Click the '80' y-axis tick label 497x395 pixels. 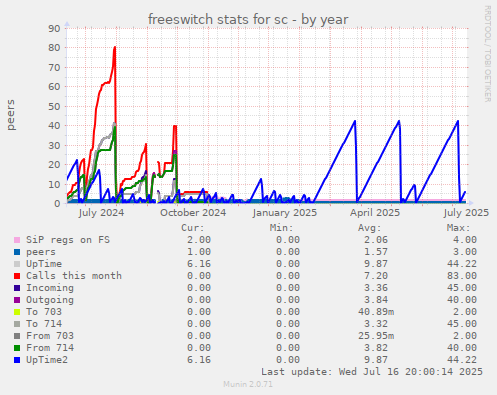click(54, 48)
